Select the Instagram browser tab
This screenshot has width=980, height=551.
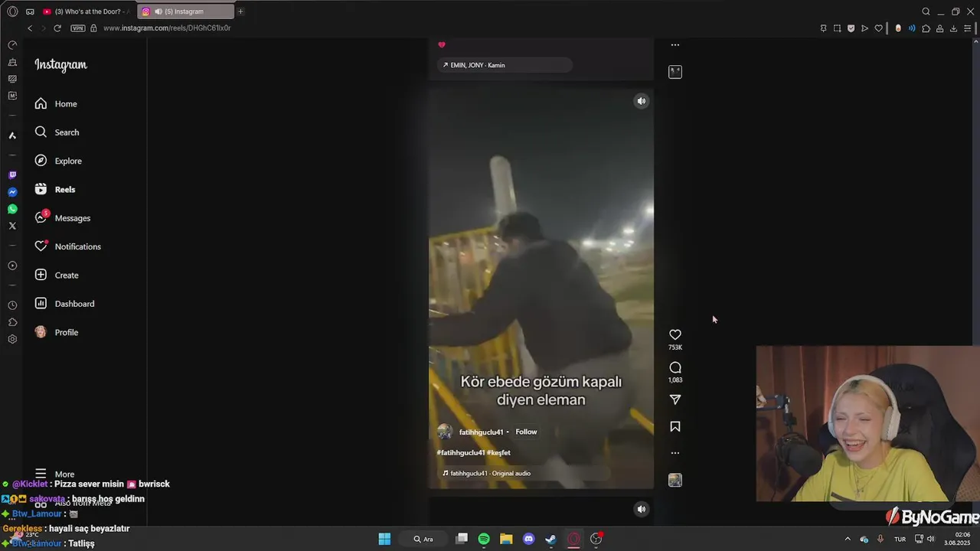[x=186, y=11]
